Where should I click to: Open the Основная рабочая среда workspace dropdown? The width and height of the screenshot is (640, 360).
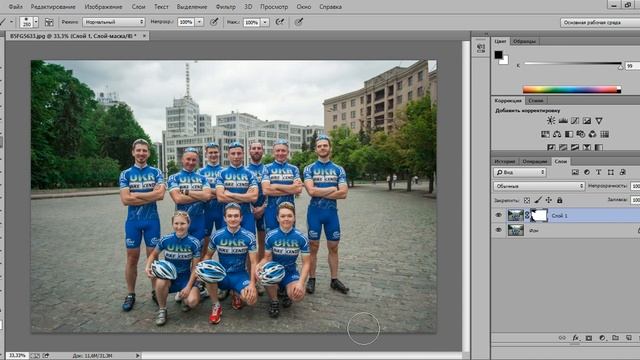click(600, 22)
